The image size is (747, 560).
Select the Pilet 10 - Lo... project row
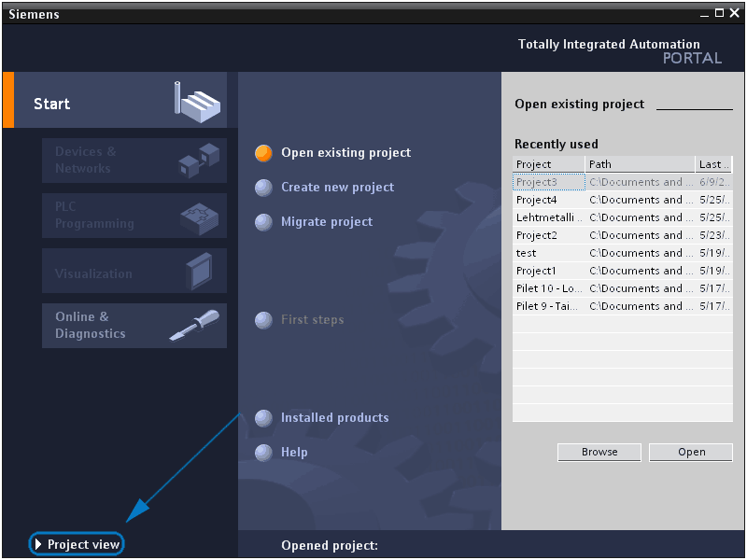click(623, 288)
